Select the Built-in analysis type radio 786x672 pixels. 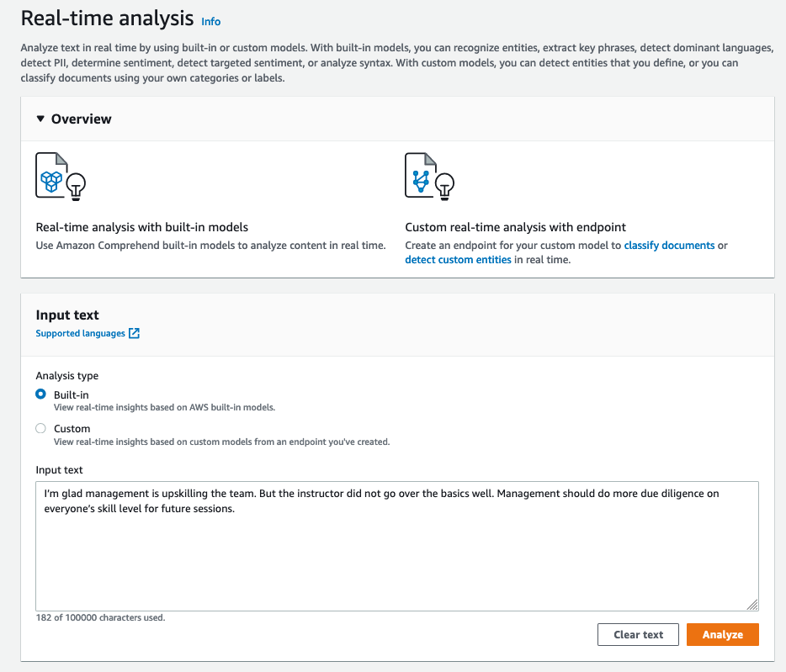click(40, 394)
